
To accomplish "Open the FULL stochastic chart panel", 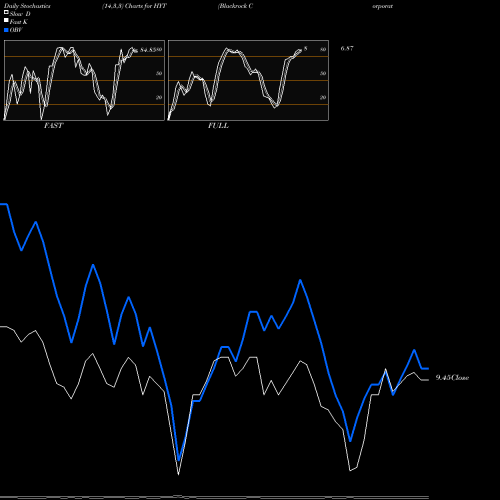I will pos(248,80).
